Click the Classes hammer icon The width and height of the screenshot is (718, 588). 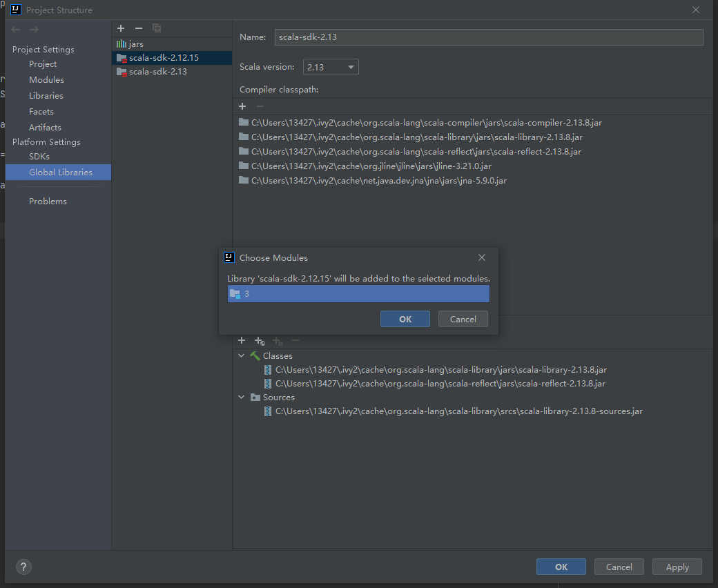click(255, 355)
